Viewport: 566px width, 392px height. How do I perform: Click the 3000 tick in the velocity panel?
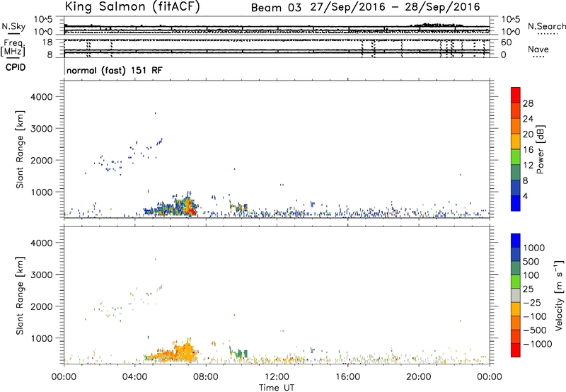tap(41, 275)
